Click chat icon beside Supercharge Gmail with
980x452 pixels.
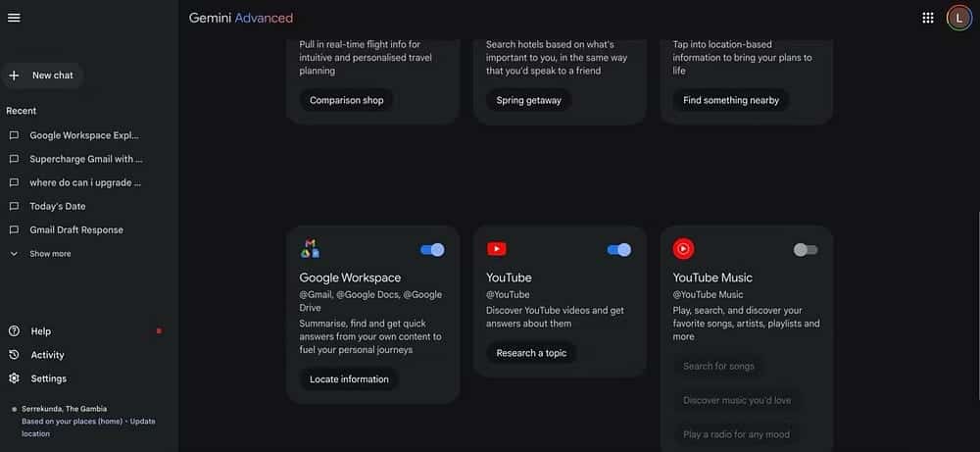tap(14, 160)
